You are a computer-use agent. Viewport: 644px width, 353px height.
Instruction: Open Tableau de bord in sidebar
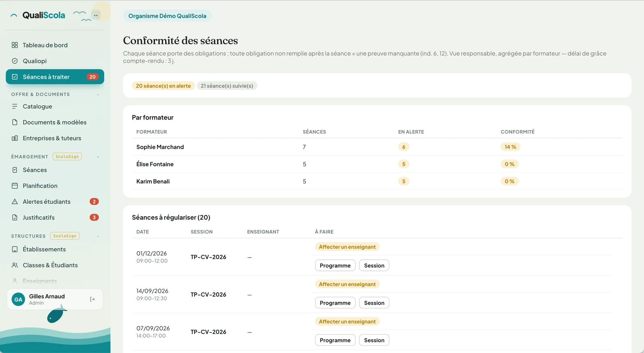(55, 45)
